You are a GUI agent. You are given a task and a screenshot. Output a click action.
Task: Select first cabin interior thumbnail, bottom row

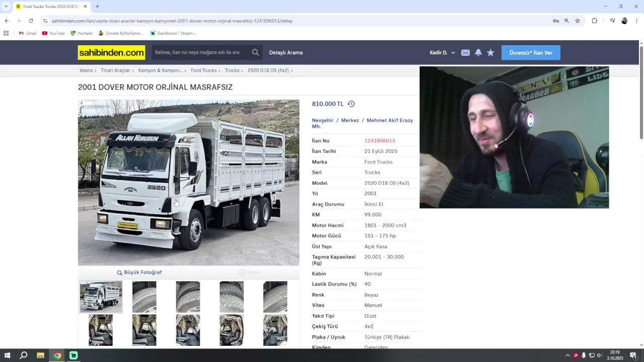(x=101, y=330)
